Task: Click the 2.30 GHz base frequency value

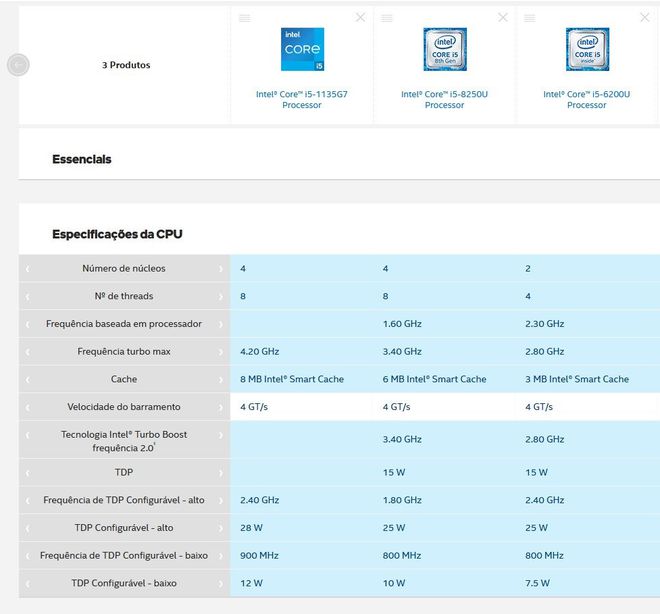Action: click(545, 324)
